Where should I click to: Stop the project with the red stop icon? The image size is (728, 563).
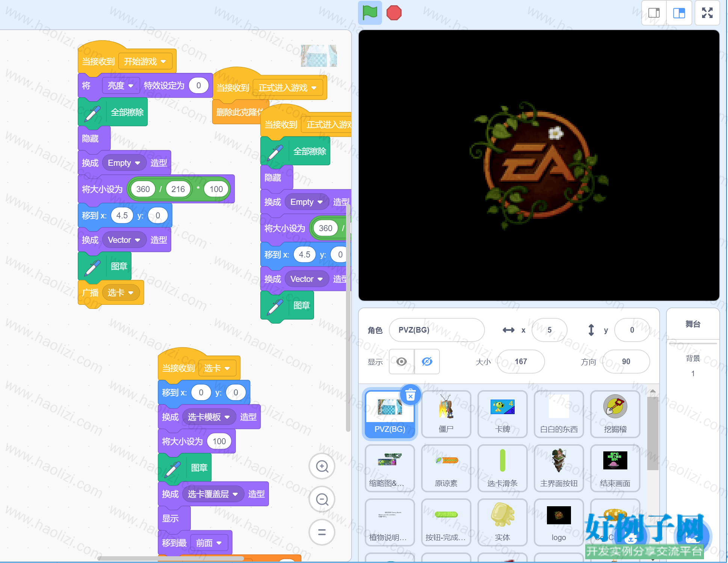tap(394, 13)
